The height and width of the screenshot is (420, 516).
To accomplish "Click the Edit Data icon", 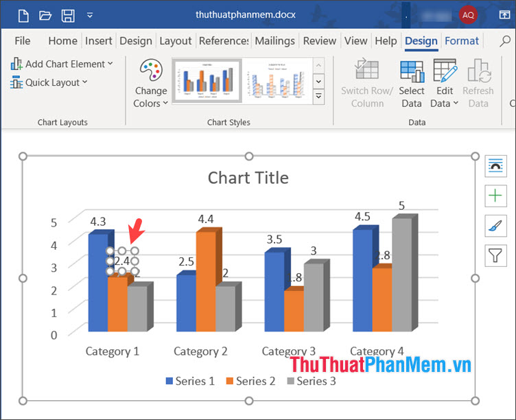I will click(445, 71).
